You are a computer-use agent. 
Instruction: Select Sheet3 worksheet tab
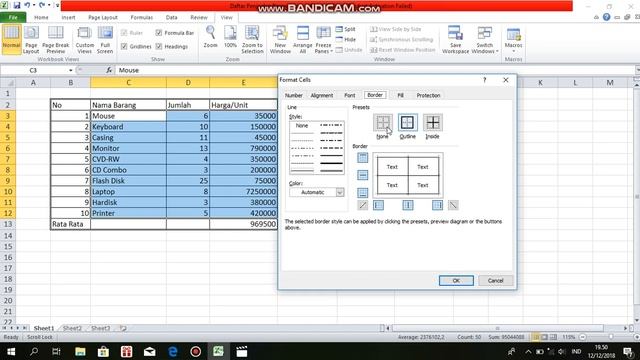[100, 328]
